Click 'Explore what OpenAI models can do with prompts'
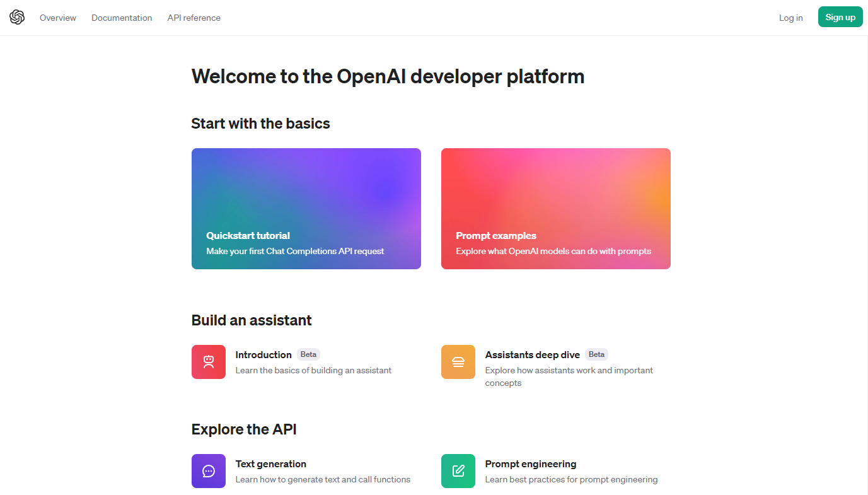Viewport: 868px width, 495px height. 553,251
